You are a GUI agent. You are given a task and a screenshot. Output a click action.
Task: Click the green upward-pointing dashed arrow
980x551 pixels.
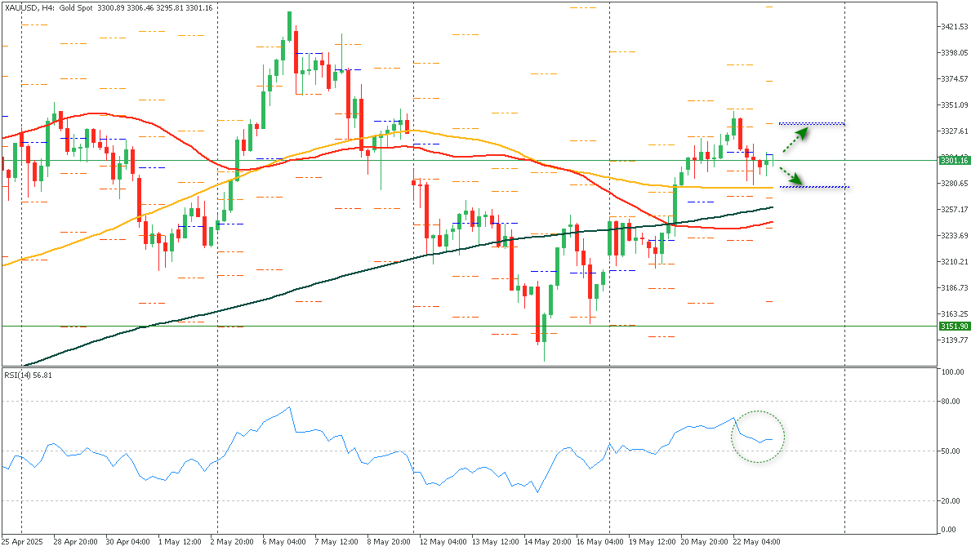791,140
